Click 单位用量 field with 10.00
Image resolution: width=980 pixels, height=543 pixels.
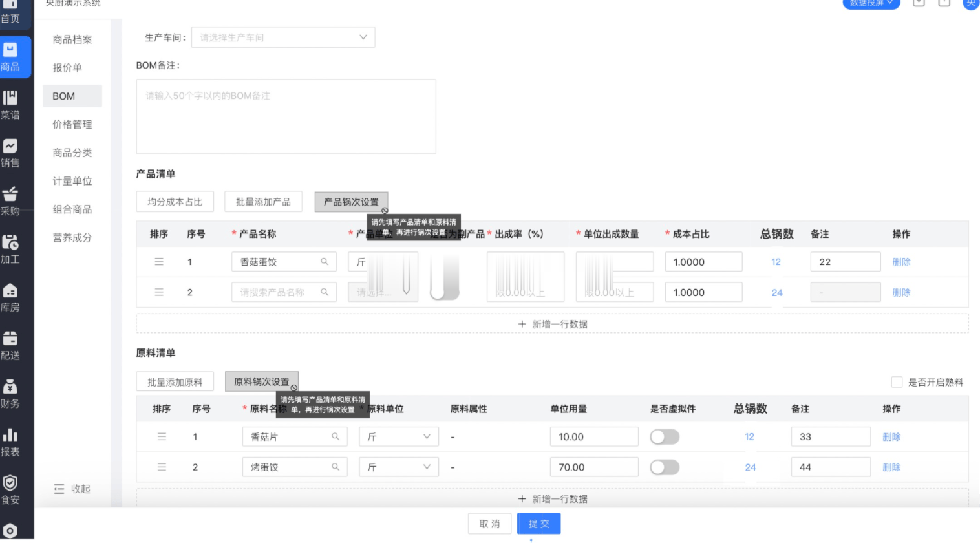click(x=594, y=436)
